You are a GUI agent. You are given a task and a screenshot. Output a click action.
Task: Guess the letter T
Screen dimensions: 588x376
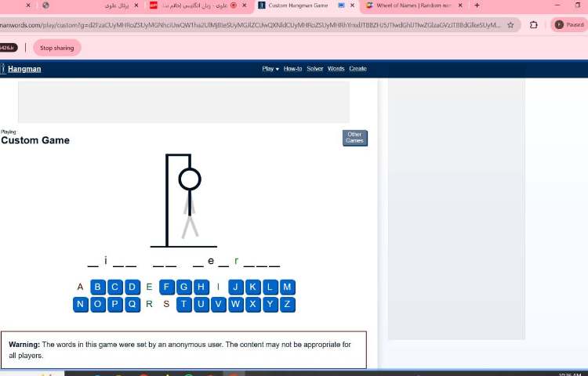tap(184, 304)
